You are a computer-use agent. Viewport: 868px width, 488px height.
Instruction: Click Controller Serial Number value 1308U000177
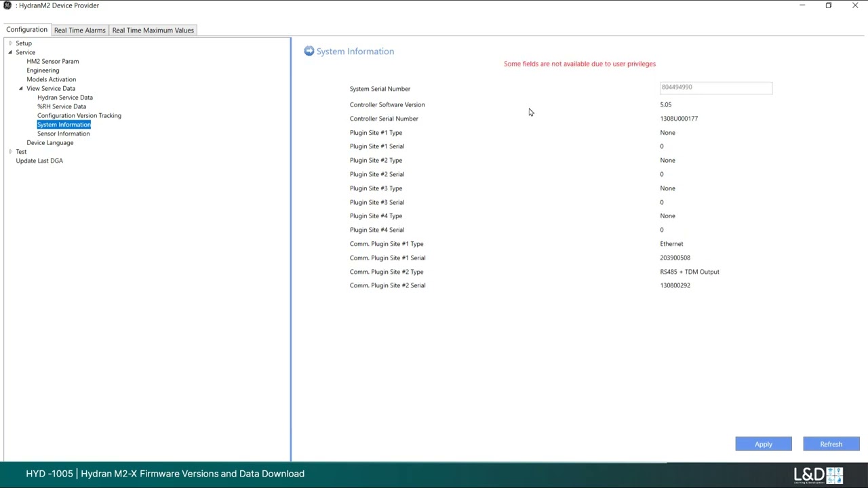(679, 119)
